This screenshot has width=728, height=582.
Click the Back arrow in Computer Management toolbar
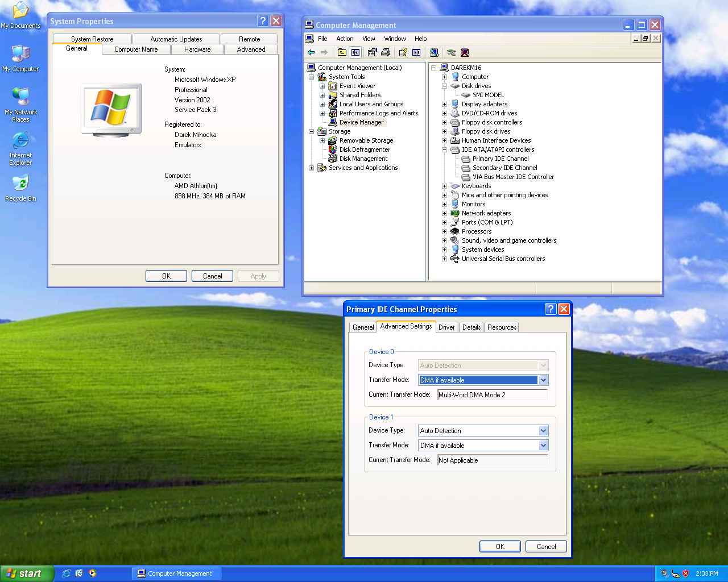(x=311, y=52)
